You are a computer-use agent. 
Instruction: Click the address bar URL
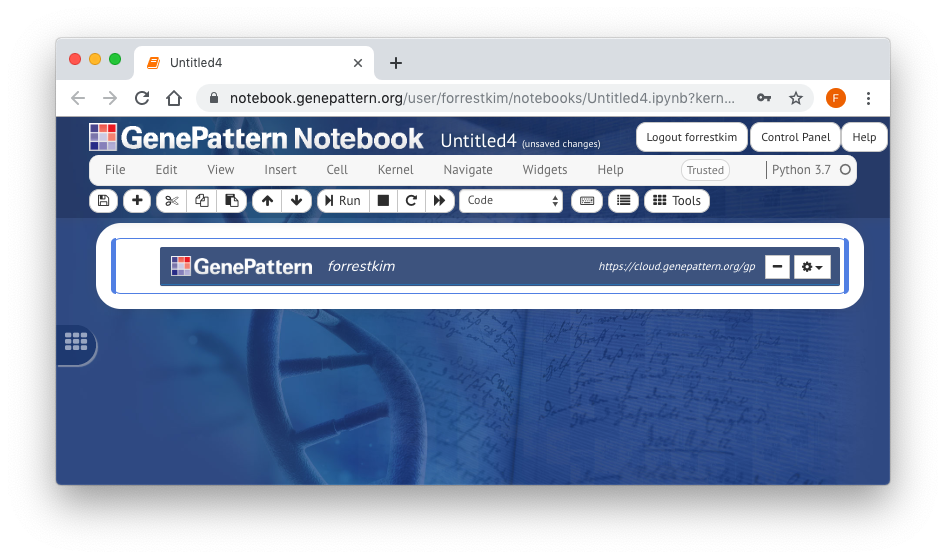(x=482, y=98)
